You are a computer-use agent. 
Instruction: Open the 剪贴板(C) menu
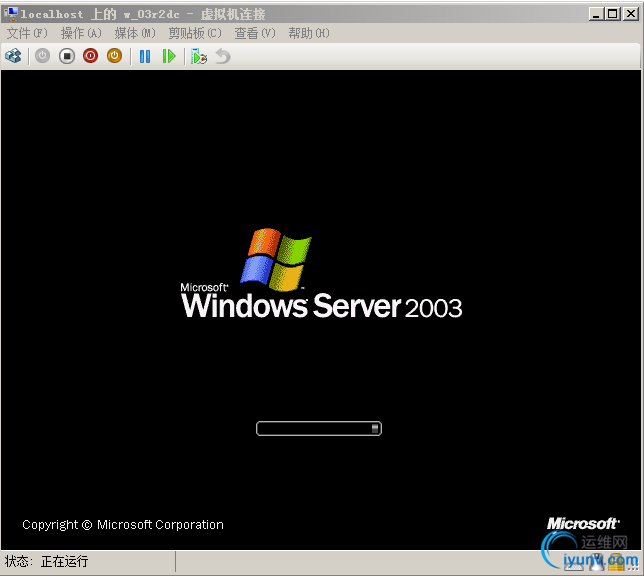195,33
